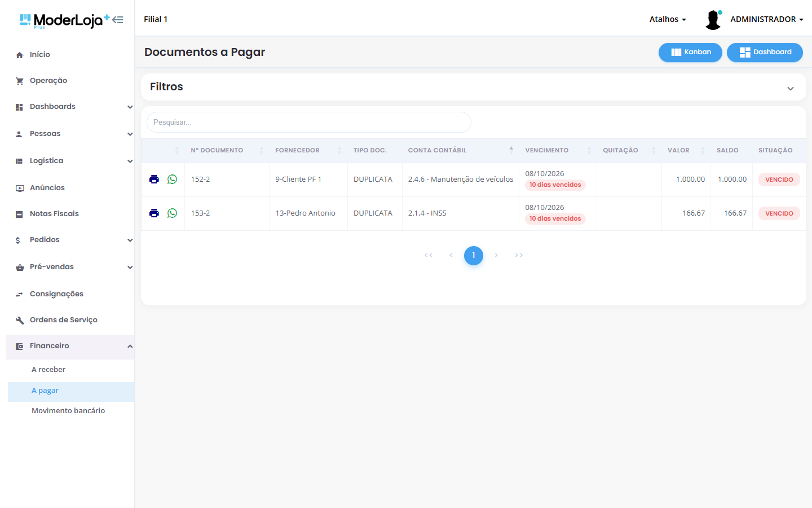Click the Financeiro wallet icon

point(19,346)
